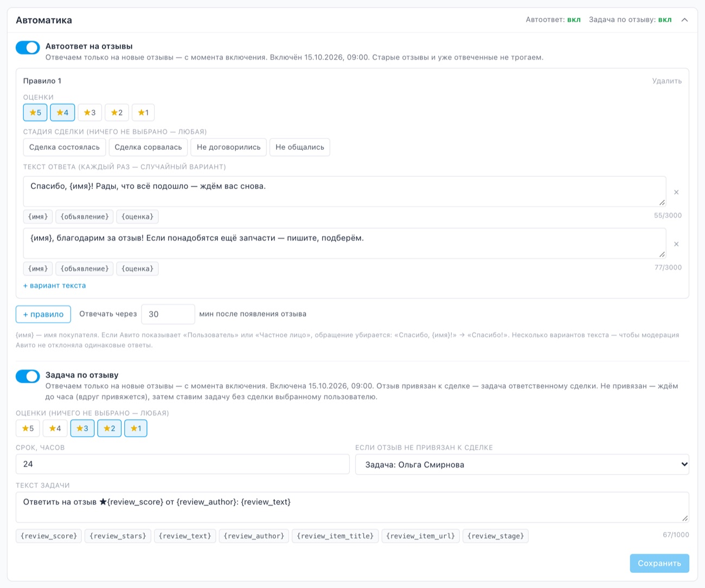705x588 pixels.
Task: Choose the Не договорились stage
Action: (x=228, y=147)
